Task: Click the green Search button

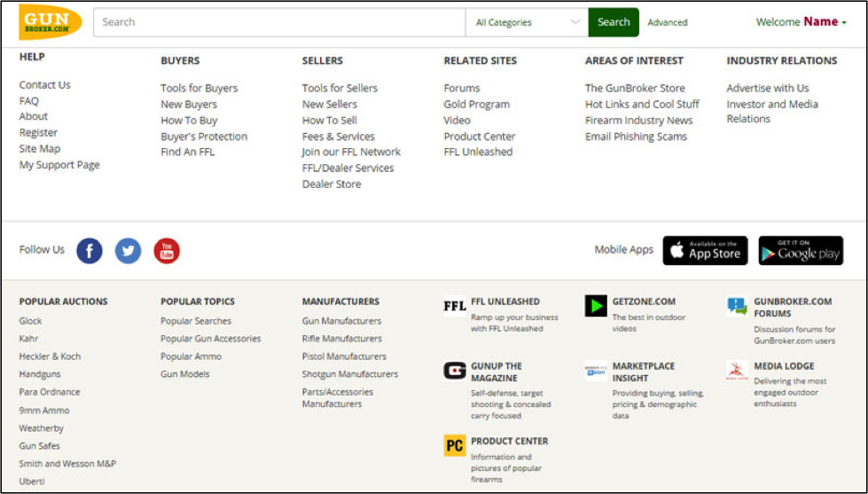Action: pos(614,22)
